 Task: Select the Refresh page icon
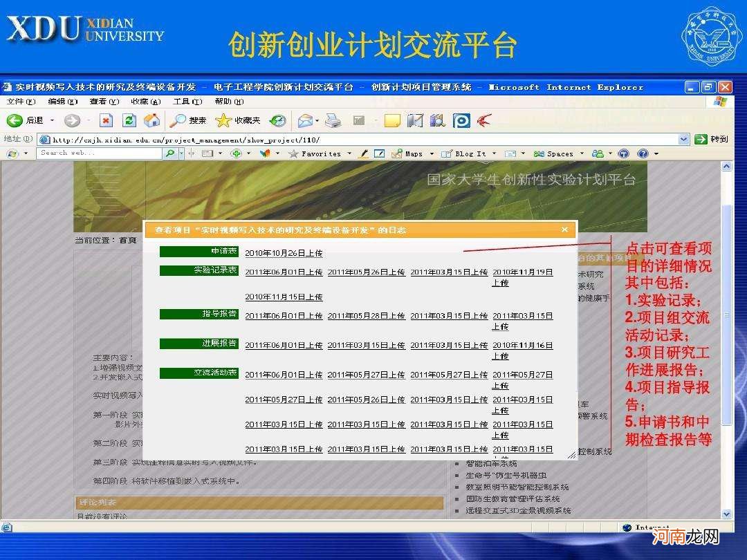(x=129, y=119)
